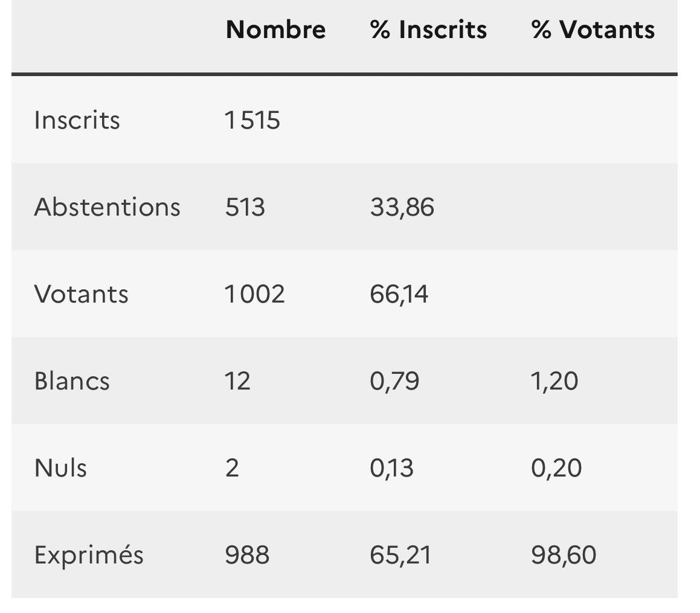Click the Abstentions count 513
Viewport: 700px width, 613px height.
tap(245, 207)
